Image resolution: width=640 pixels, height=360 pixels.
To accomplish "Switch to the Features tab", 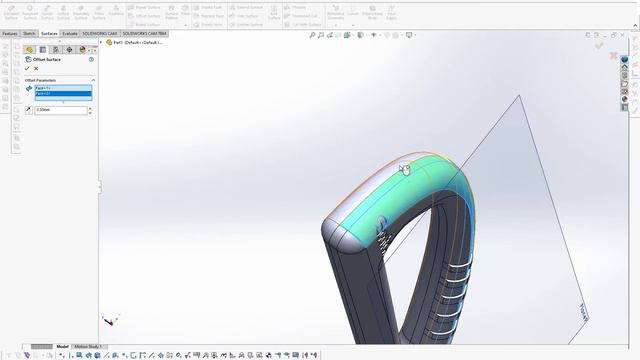I will point(10,33).
